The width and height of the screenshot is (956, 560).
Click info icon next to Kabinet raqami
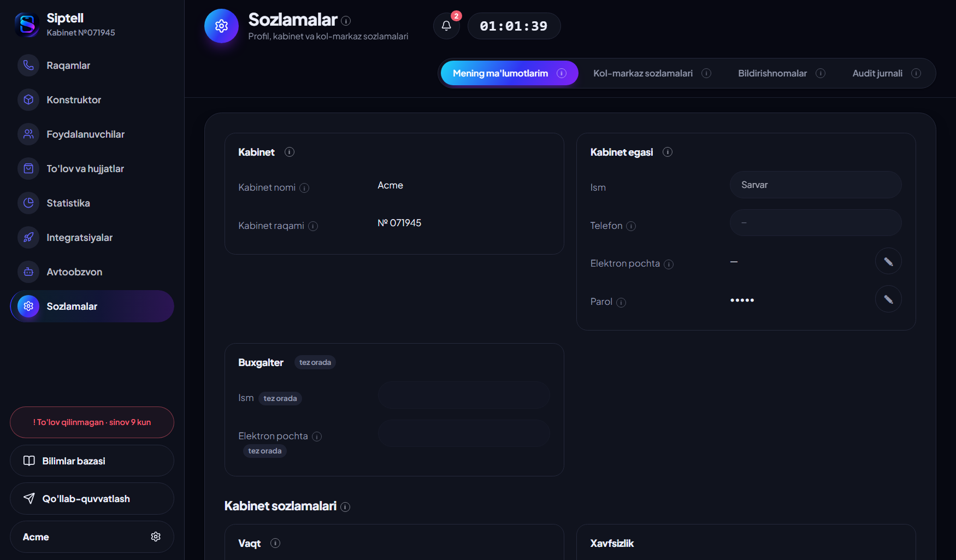[313, 226]
